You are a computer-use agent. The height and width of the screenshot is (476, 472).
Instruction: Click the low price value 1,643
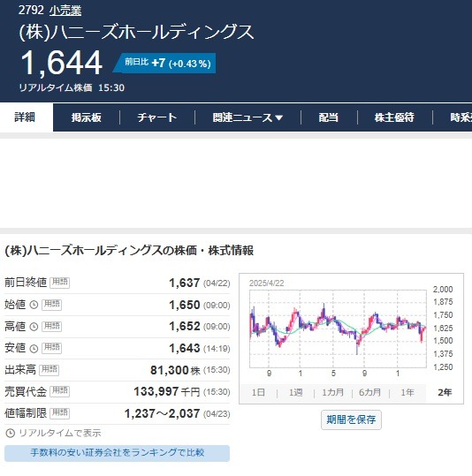coord(184,348)
